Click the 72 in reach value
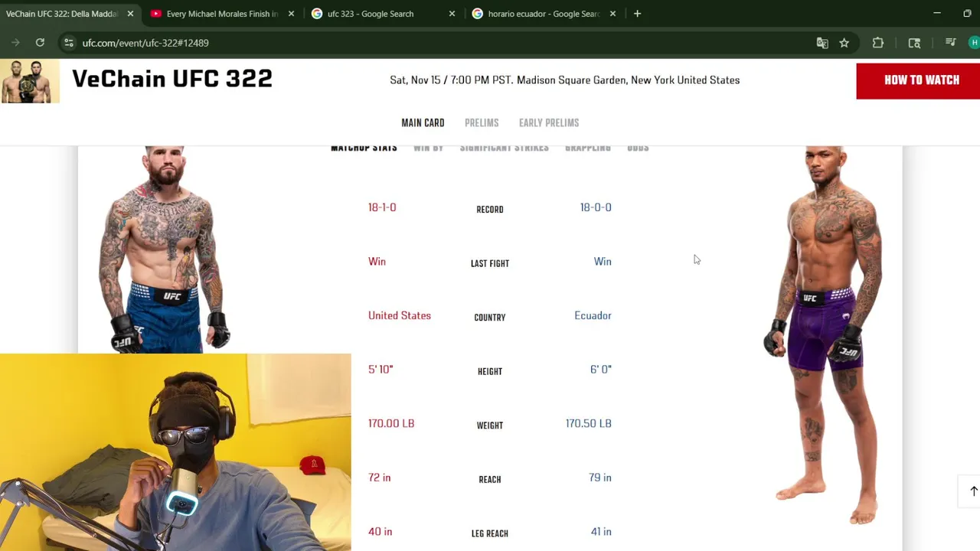This screenshot has height=551, width=980. coord(380,478)
